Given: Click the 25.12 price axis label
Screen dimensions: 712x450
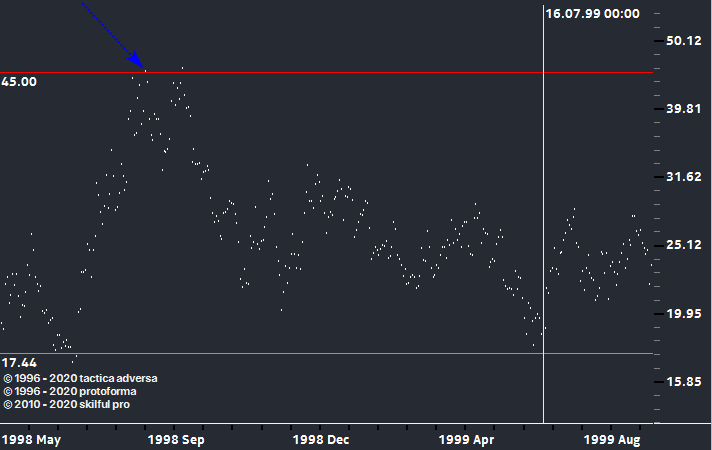Looking at the screenshot, I should [686, 245].
